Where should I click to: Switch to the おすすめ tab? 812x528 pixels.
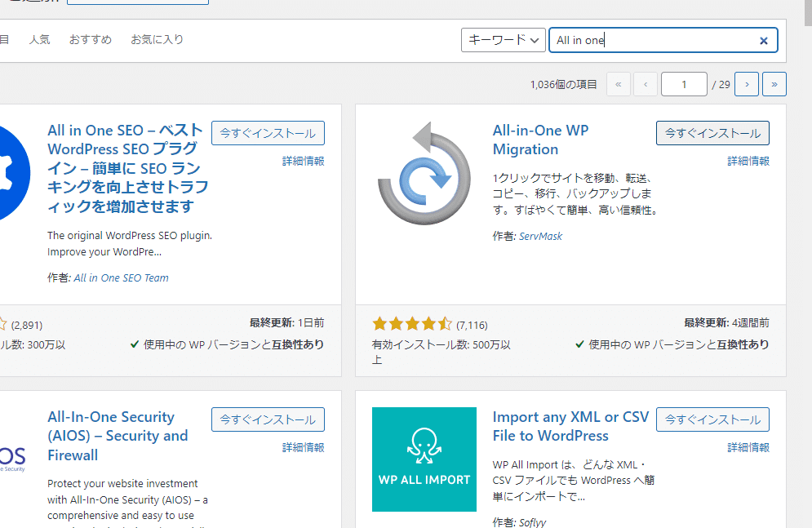pyautogui.click(x=91, y=39)
